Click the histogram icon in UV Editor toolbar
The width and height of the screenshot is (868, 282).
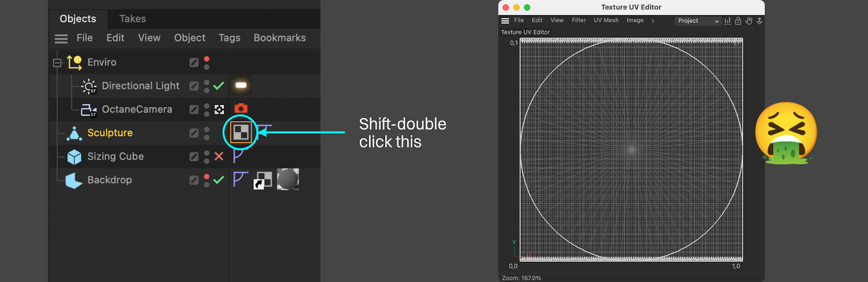[x=727, y=21]
